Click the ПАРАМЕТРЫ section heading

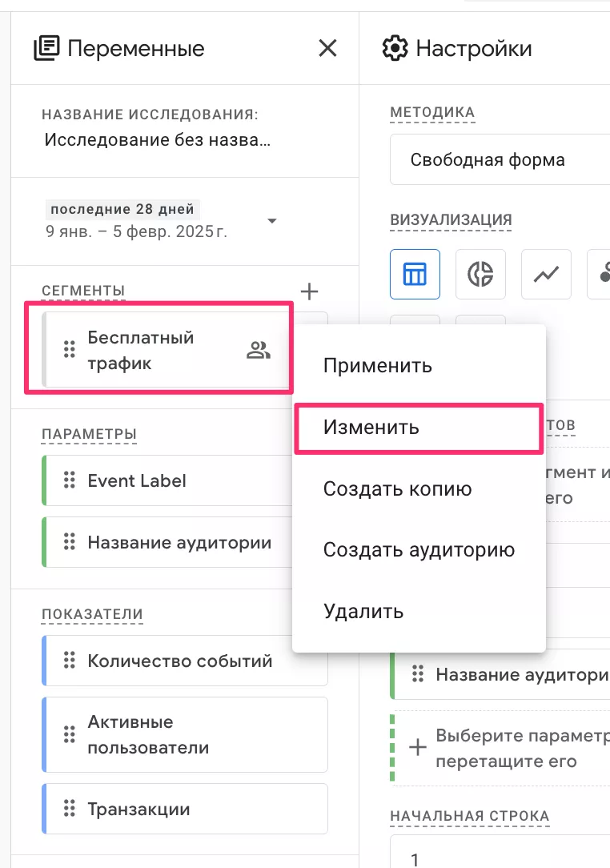tap(89, 434)
